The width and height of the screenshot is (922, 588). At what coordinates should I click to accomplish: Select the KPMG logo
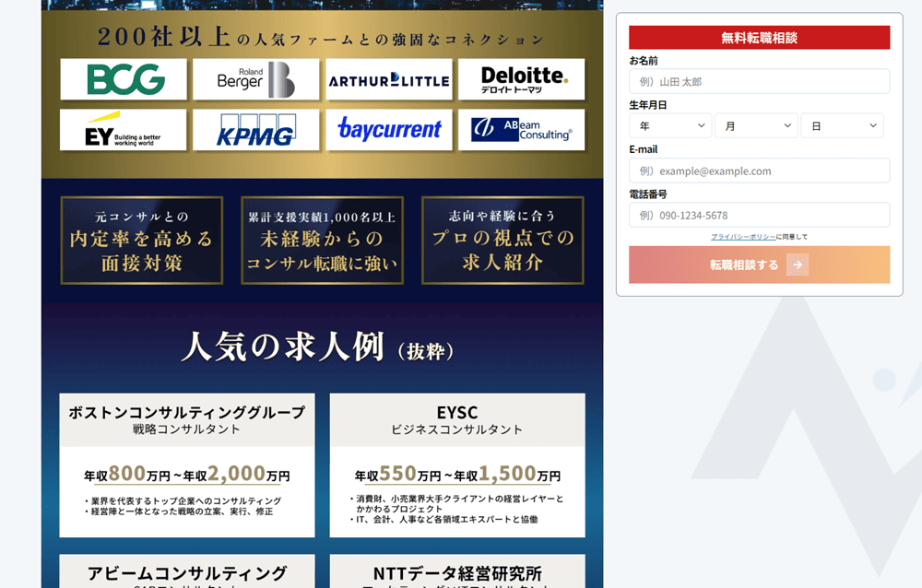tap(255, 130)
